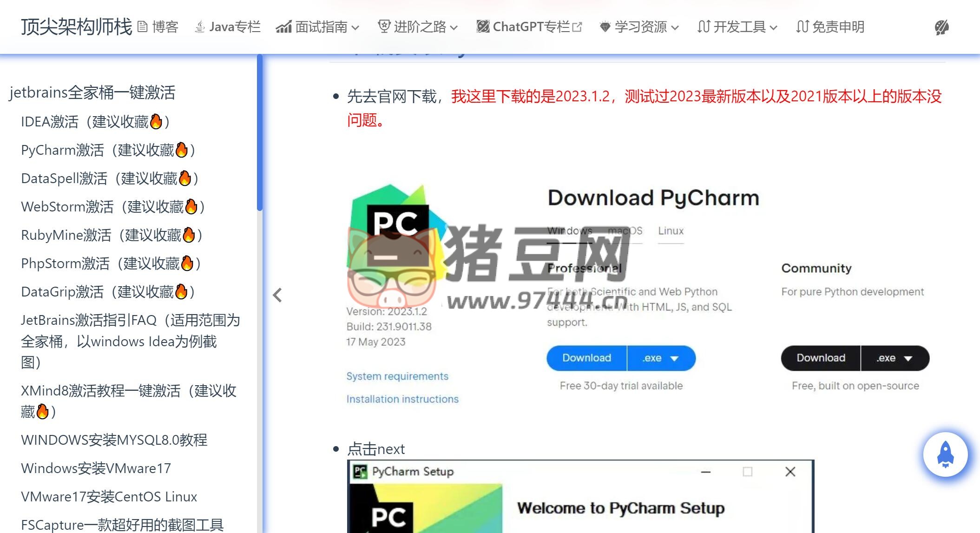Click the Java coffee cup icon
Viewport: 980px width, 533px height.
pos(200,27)
